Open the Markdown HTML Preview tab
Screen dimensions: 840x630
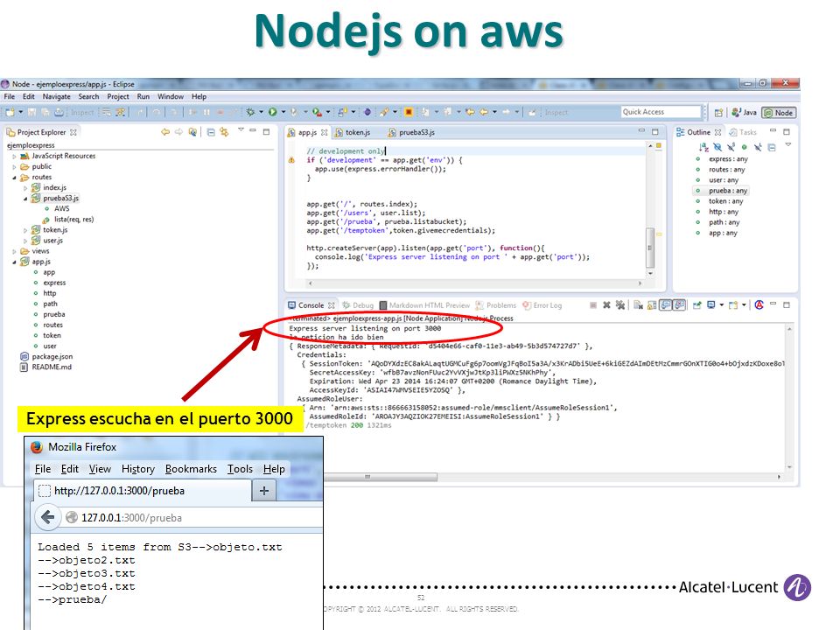[424, 305]
